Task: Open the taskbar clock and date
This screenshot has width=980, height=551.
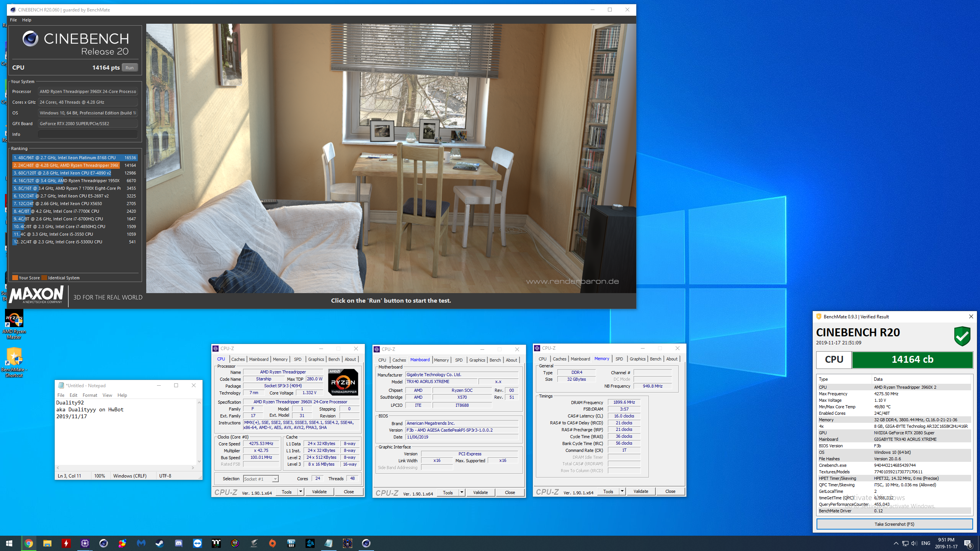Action: point(946,543)
